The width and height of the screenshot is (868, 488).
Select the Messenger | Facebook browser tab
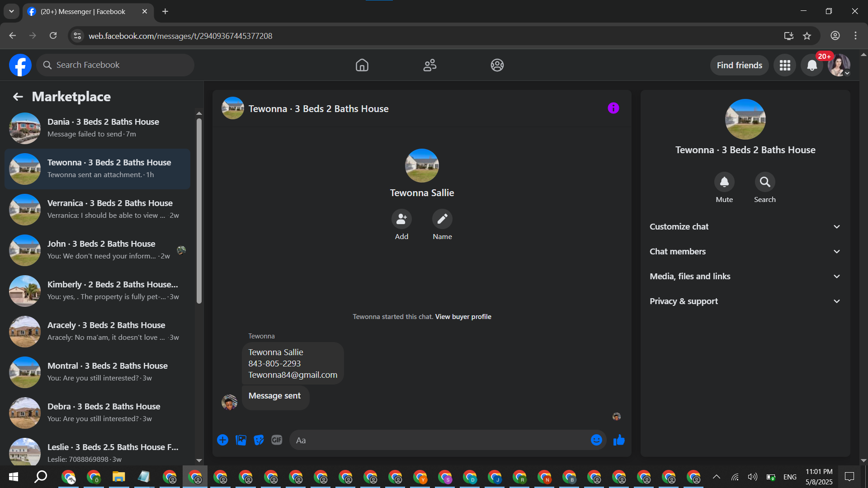click(88, 12)
